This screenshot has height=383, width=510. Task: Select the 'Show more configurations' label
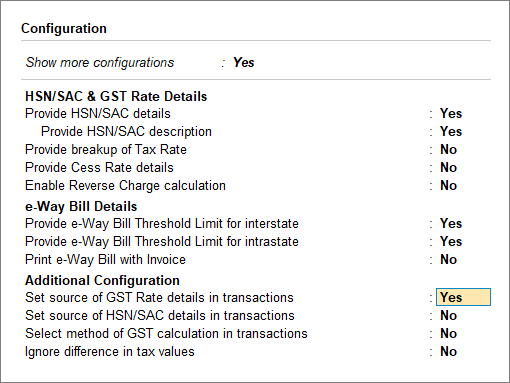coord(100,62)
